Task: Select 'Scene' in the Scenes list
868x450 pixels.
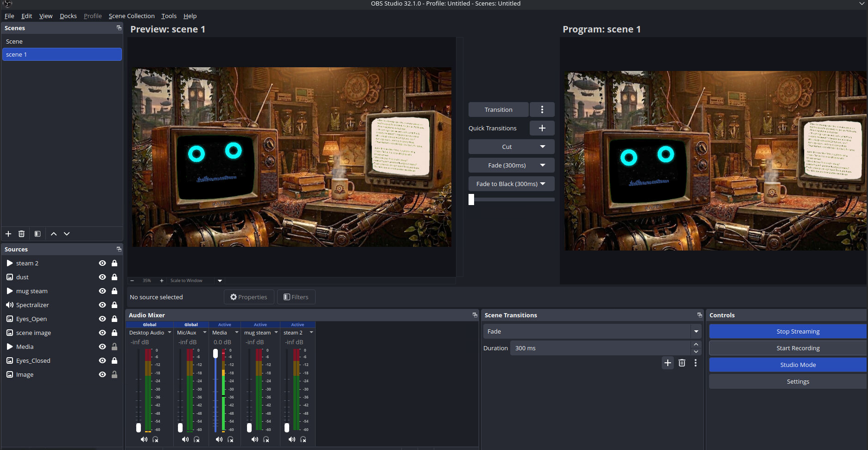Action: click(x=14, y=41)
